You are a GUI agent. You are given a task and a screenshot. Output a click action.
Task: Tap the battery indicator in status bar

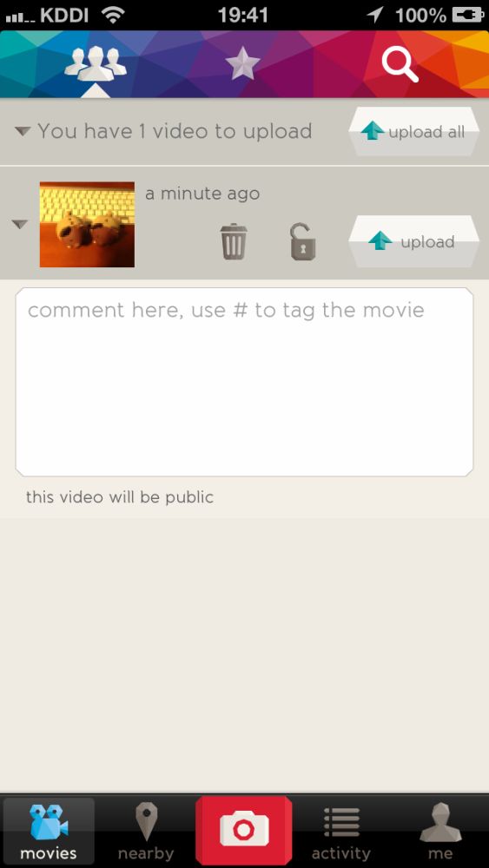coord(468,15)
